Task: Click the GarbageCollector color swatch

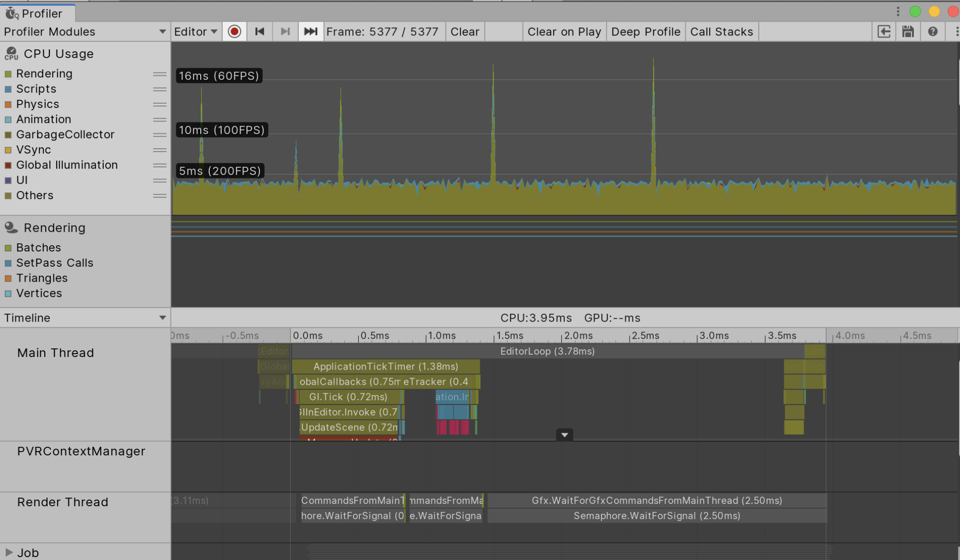Action: tap(8, 134)
